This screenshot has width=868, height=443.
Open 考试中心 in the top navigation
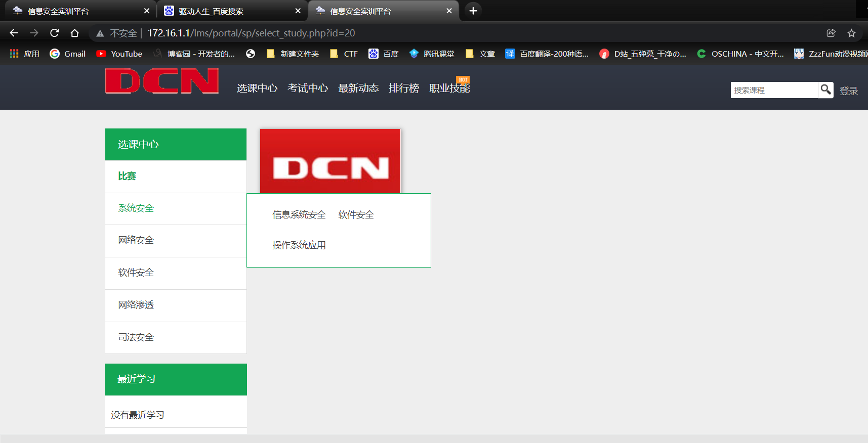(x=308, y=88)
